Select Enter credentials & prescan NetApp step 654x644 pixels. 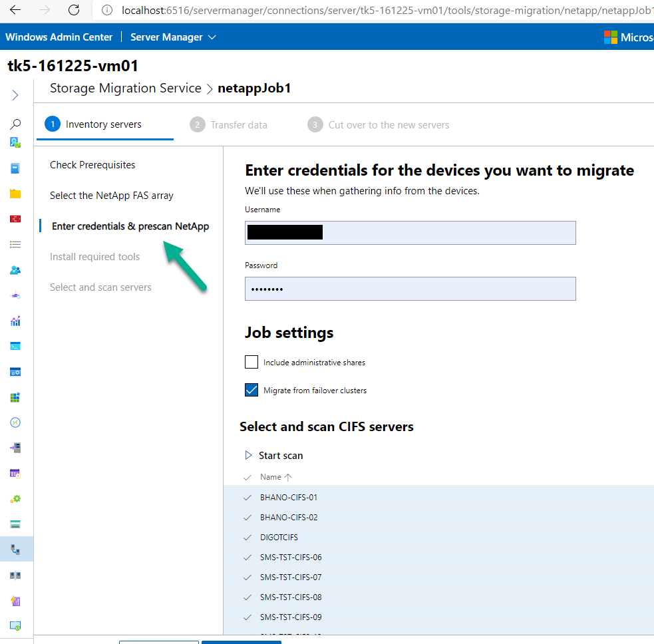click(x=130, y=226)
